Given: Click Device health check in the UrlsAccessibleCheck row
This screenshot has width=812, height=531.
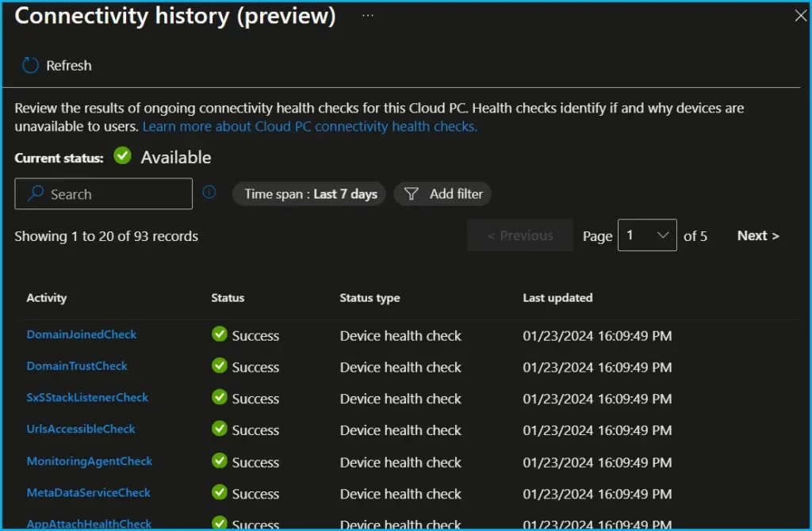Looking at the screenshot, I should tap(400, 430).
